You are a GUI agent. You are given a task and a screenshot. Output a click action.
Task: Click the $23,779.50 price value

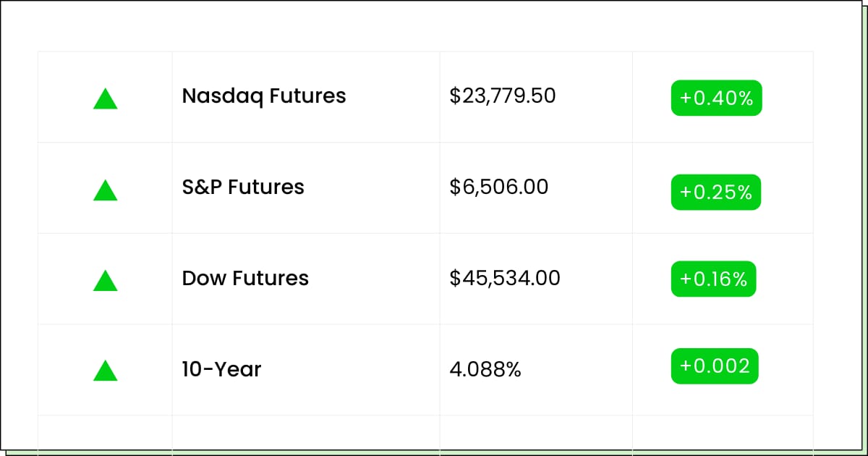pos(503,96)
